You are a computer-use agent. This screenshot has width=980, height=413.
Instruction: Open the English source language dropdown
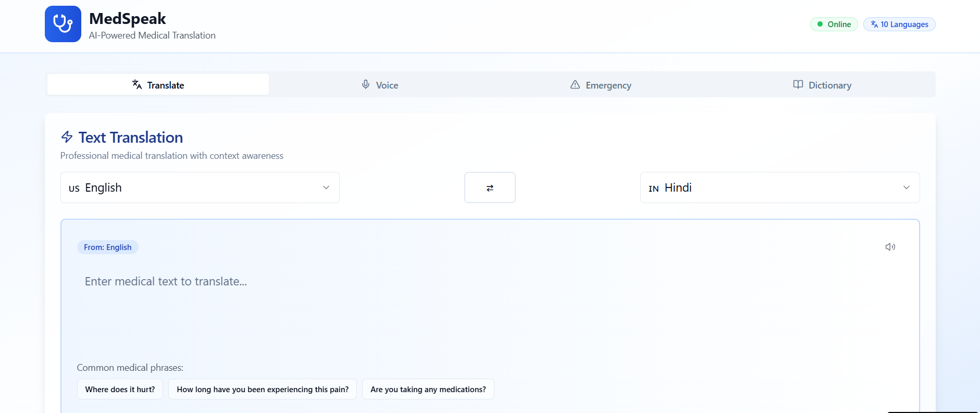point(200,187)
